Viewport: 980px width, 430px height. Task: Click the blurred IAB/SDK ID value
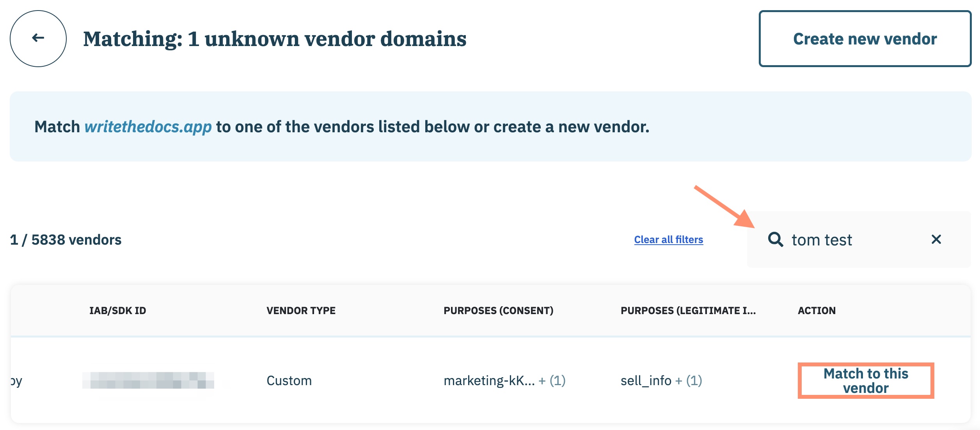(148, 380)
